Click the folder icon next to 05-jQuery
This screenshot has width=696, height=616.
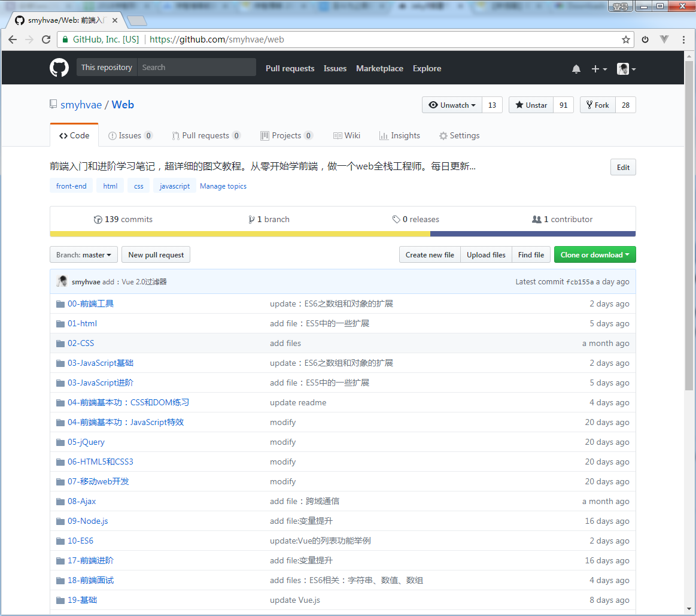pyautogui.click(x=60, y=442)
